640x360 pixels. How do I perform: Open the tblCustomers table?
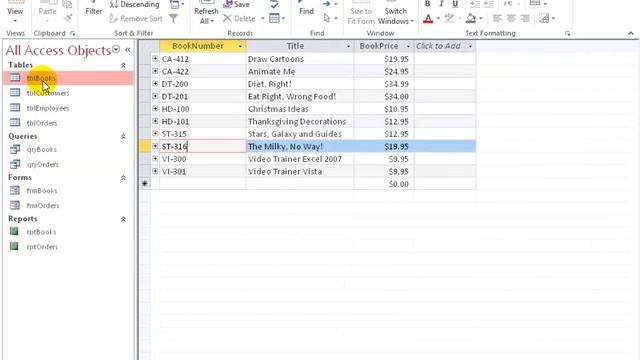tap(68, 93)
